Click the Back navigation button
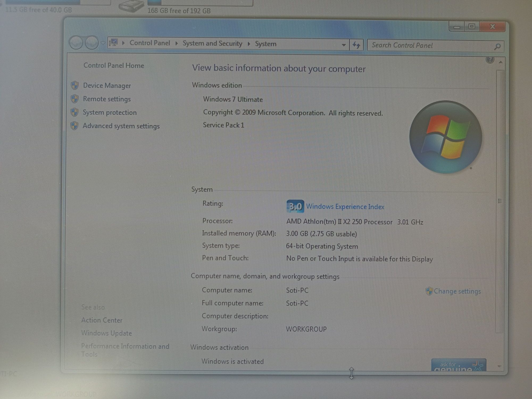The image size is (532, 399). click(76, 43)
